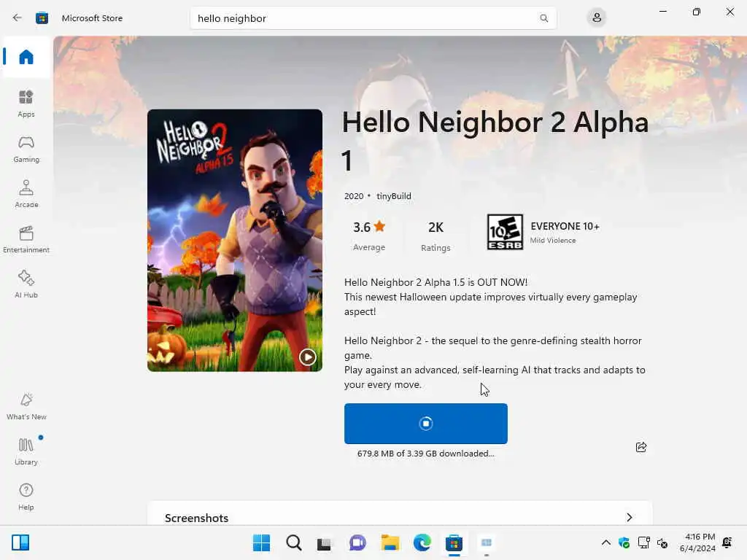Open Task View on the taskbar
747x560 pixels.
coord(324,542)
